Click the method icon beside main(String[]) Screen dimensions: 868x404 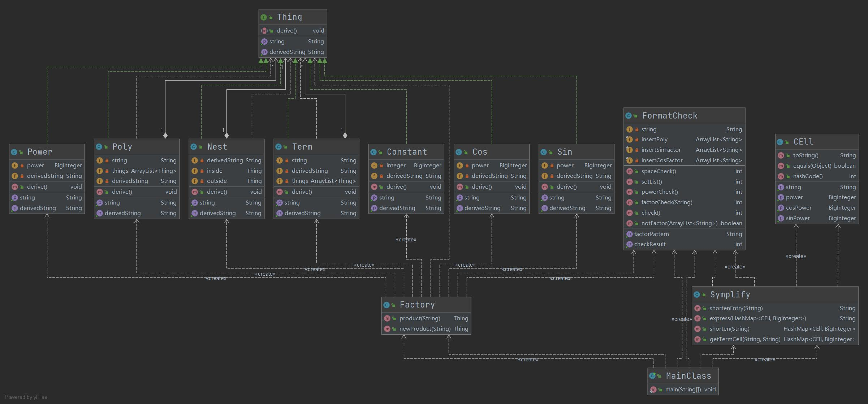tap(653, 390)
